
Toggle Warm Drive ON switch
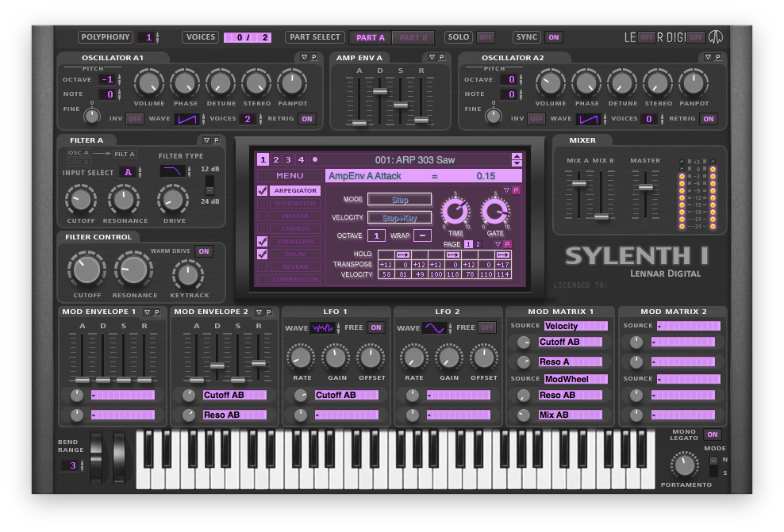point(204,251)
